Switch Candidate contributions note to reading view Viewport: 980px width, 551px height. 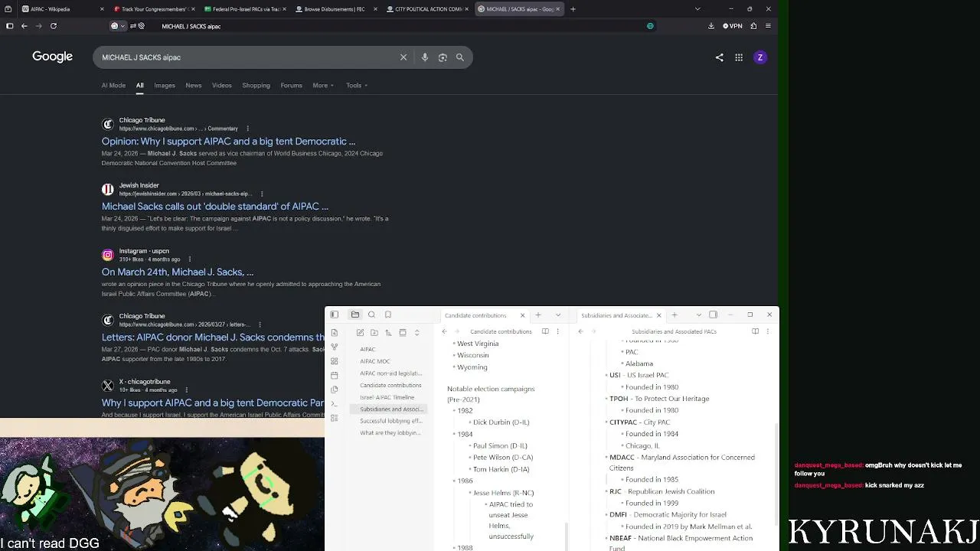click(x=545, y=331)
